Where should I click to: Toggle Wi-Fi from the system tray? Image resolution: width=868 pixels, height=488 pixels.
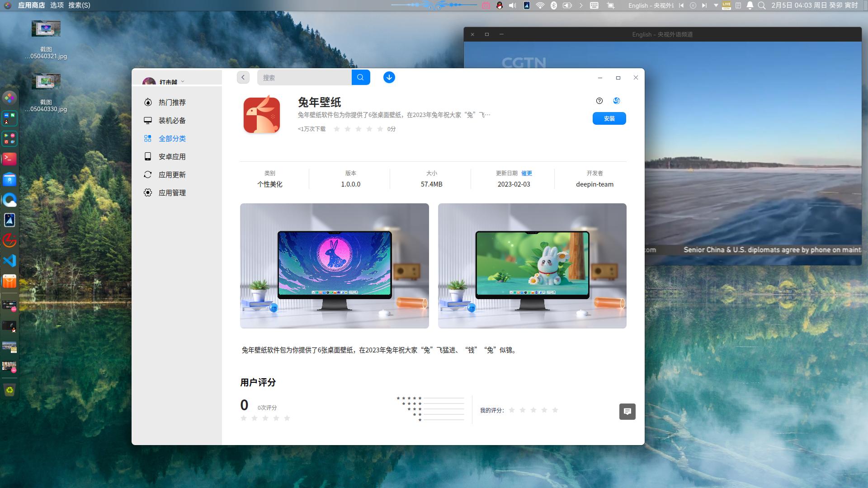pos(540,5)
